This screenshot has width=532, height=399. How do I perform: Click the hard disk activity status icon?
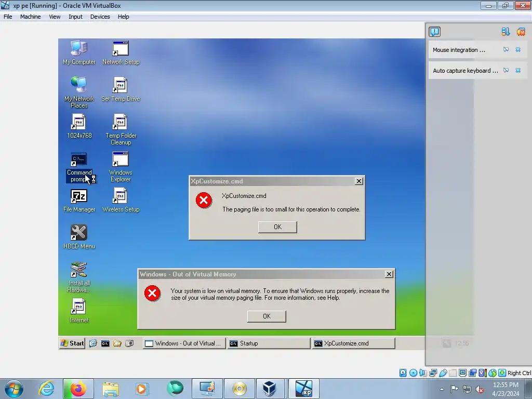(403, 373)
